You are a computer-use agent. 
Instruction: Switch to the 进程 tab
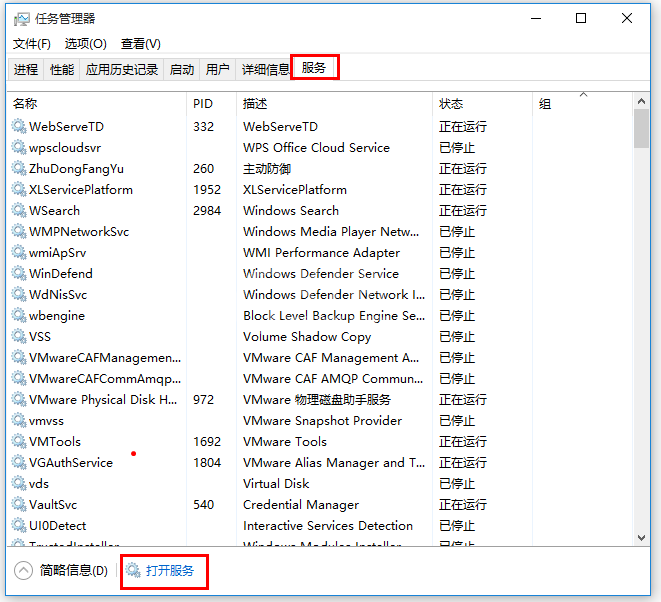click(x=26, y=69)
